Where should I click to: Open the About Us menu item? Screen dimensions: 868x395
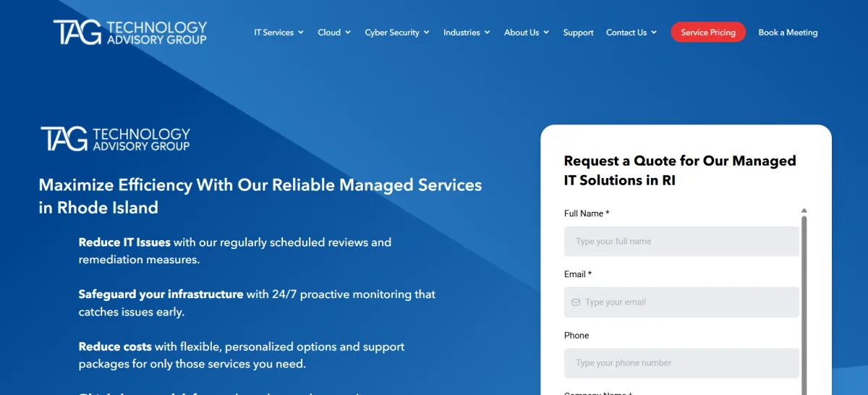pos(522,33)
